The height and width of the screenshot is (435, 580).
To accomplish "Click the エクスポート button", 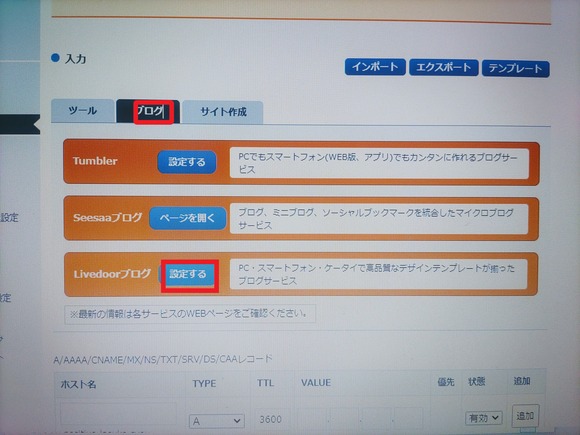I will (444, 67).
